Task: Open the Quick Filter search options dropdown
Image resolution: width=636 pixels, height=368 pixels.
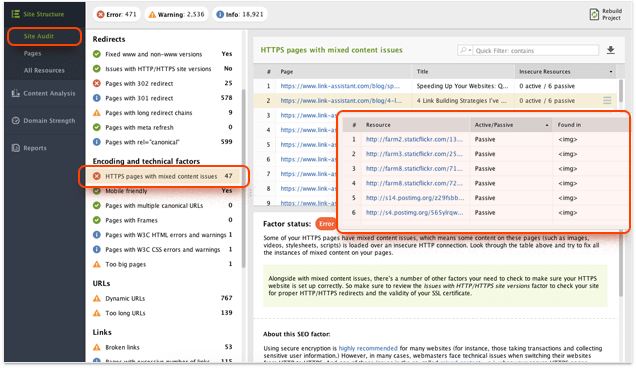Action: click(470, 51)
